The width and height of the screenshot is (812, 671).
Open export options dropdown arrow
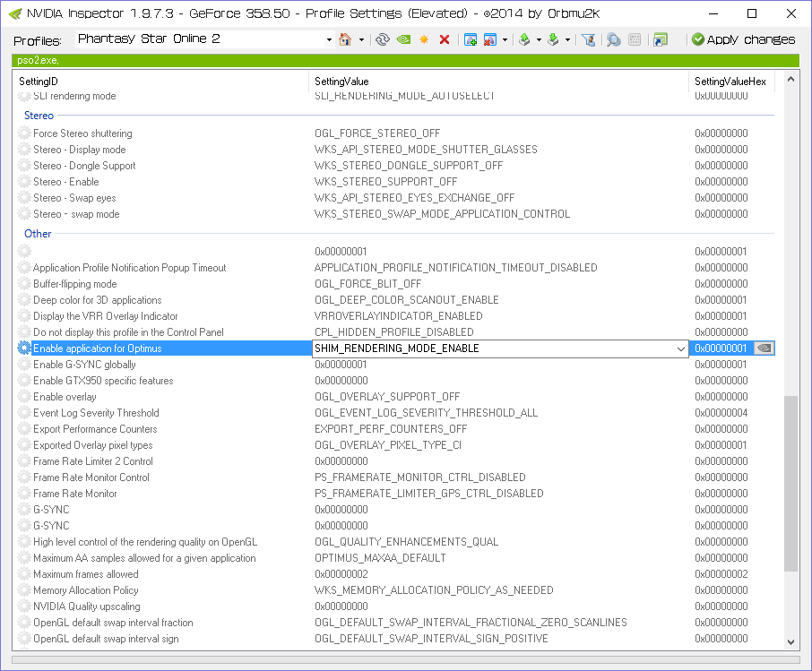(539, 40)
